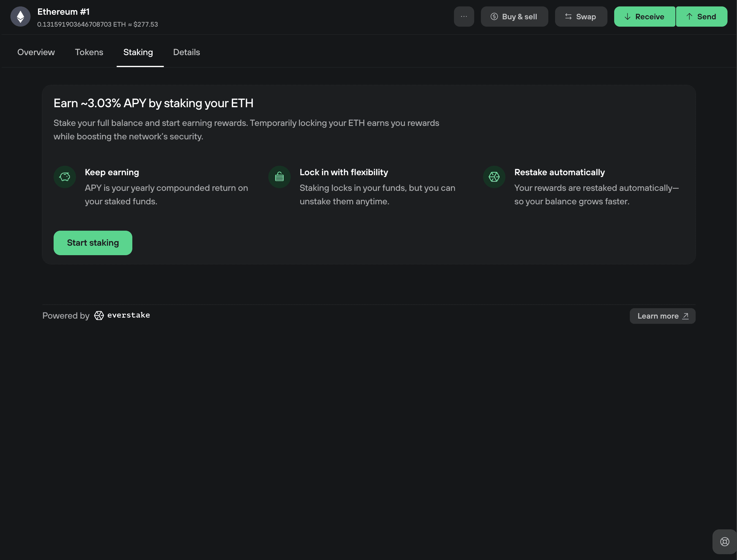737x560 pixels.
Task: Click the Keep earning piggy bank icon
Action: (x=65, y=177)
